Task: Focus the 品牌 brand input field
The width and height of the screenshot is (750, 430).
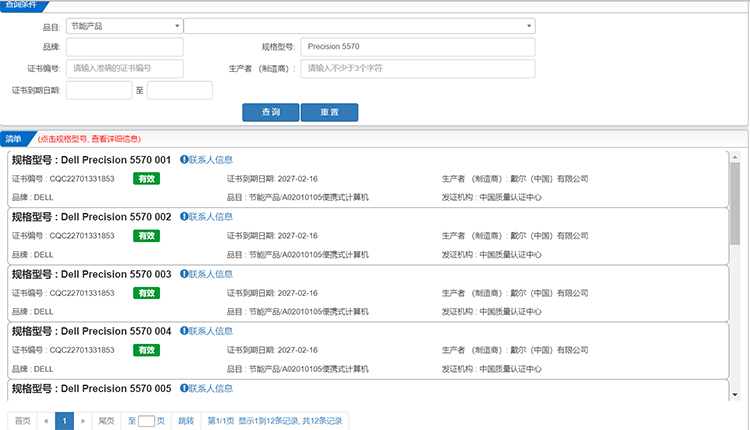Action: (125, 47)
